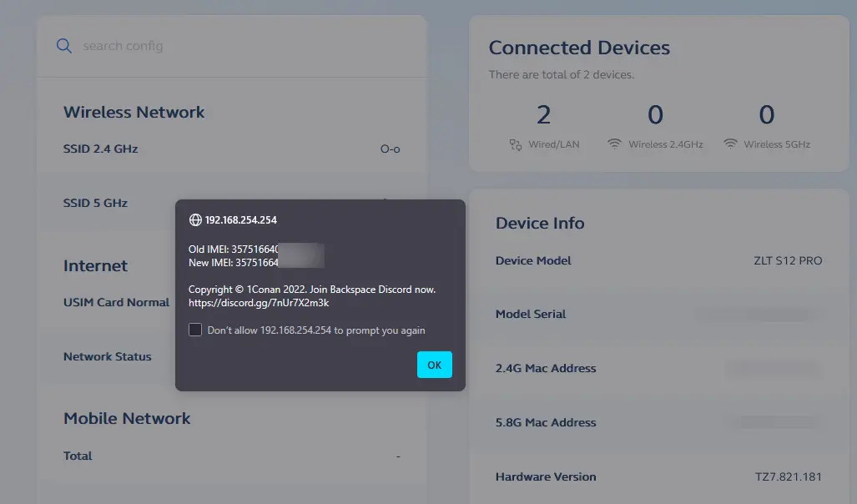Click the Wireless 2.4GHz wifi icon
Viewport: 857px width, 504px height.
coord(614,144)
